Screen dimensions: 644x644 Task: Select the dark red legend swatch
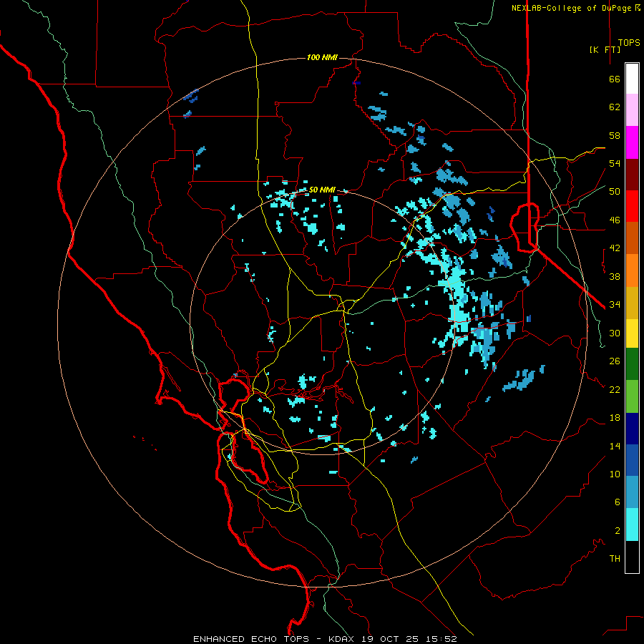[632, 175]
